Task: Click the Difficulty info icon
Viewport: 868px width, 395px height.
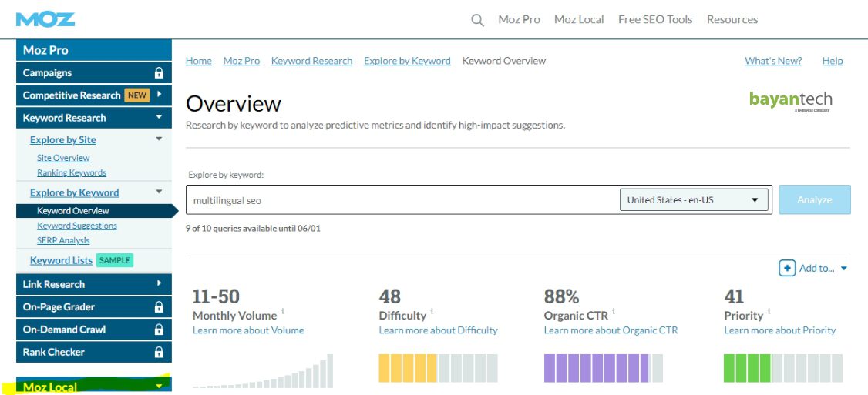Action: point(432,312)
